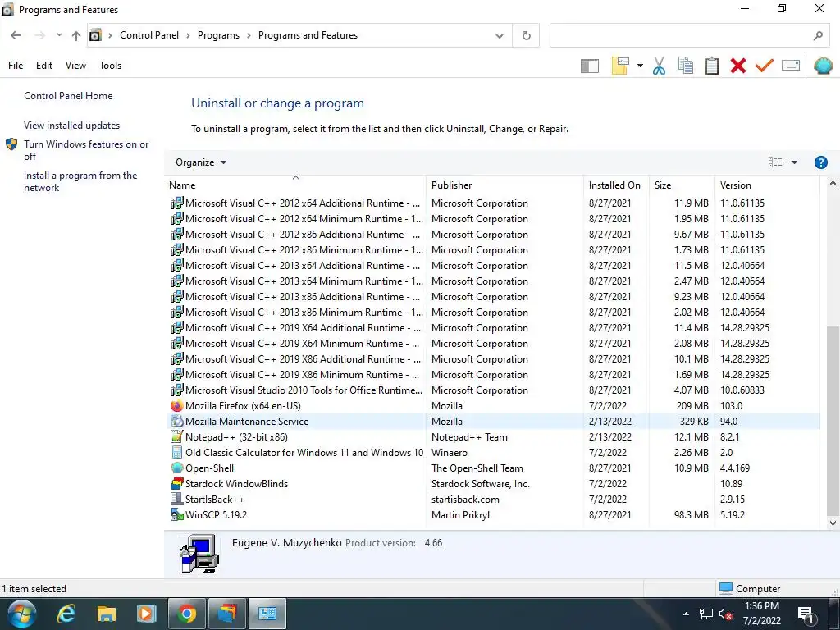The image size is (840, 630).
Task: Click the Copy toolbar icon
Action: [x=685, y=66]
